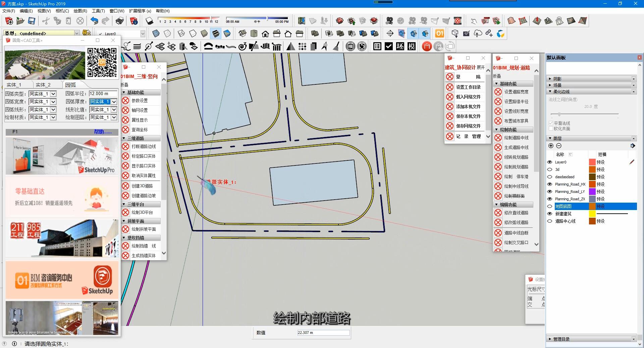Click Remove Layer minus icon
This screenshot has height=348, width=644.
tap(559, 146)
